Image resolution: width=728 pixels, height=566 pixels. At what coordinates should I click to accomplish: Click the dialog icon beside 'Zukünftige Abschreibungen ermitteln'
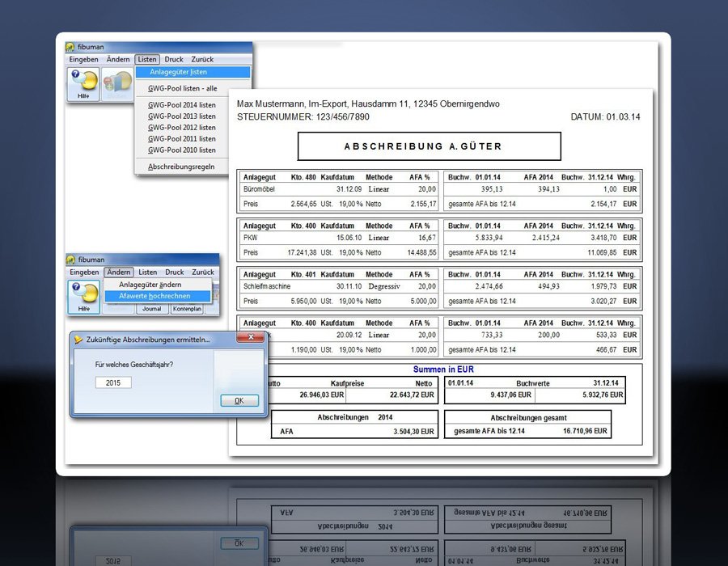[x=78, y=340]
